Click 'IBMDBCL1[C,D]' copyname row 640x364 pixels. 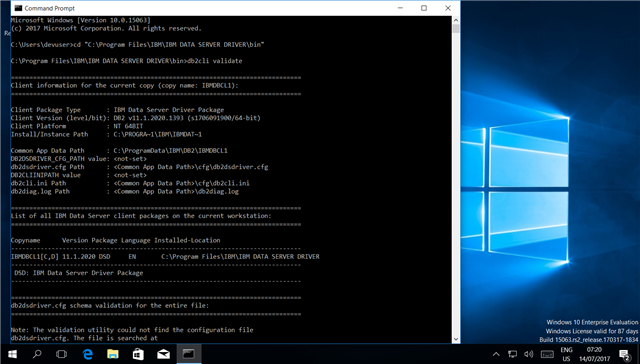pos(165,257)
